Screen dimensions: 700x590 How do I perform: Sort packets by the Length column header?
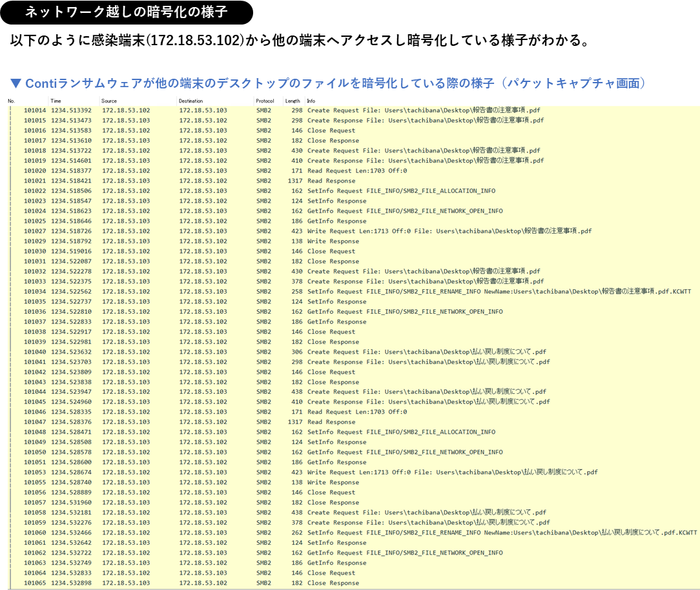pos(292,101)
